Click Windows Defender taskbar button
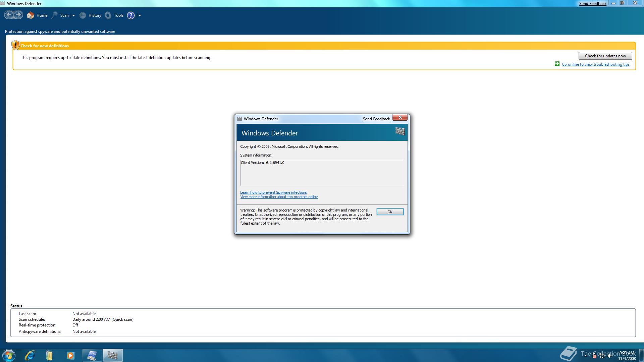 point(113,355)
